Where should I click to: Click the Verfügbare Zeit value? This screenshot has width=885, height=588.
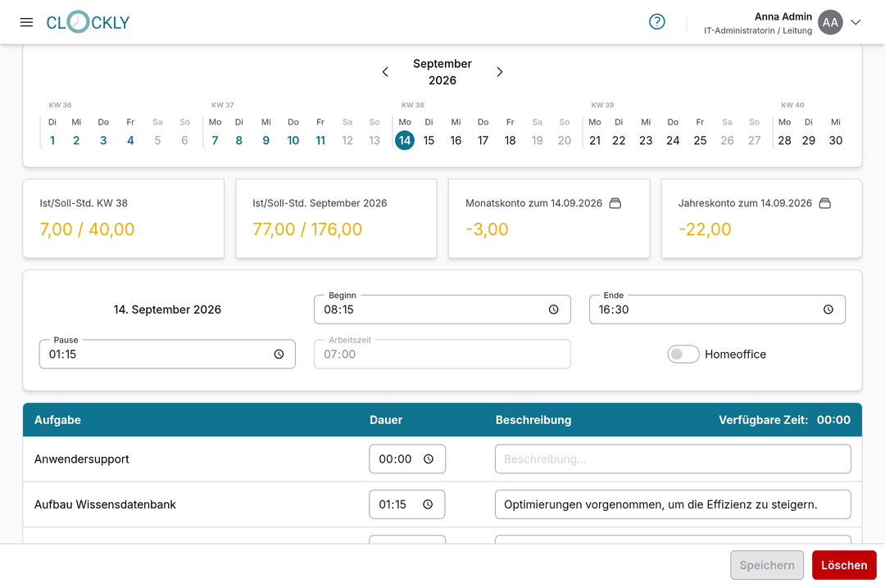[833, 420]
